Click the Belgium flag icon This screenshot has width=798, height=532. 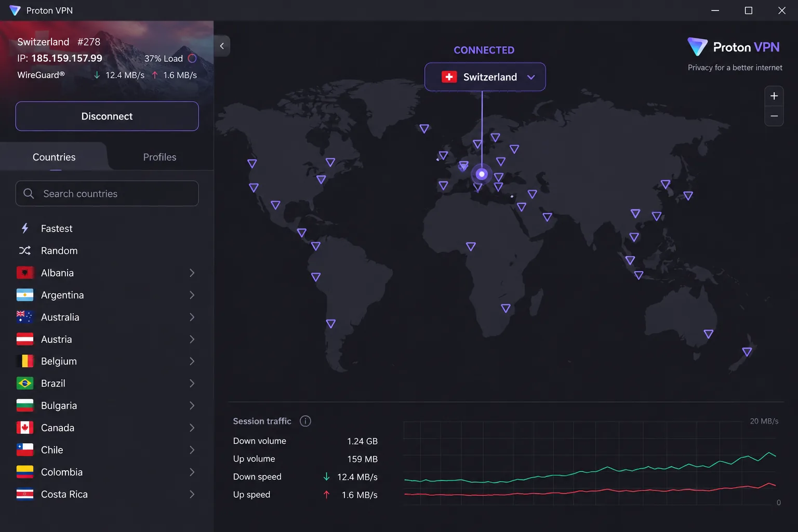pos(25,361)
